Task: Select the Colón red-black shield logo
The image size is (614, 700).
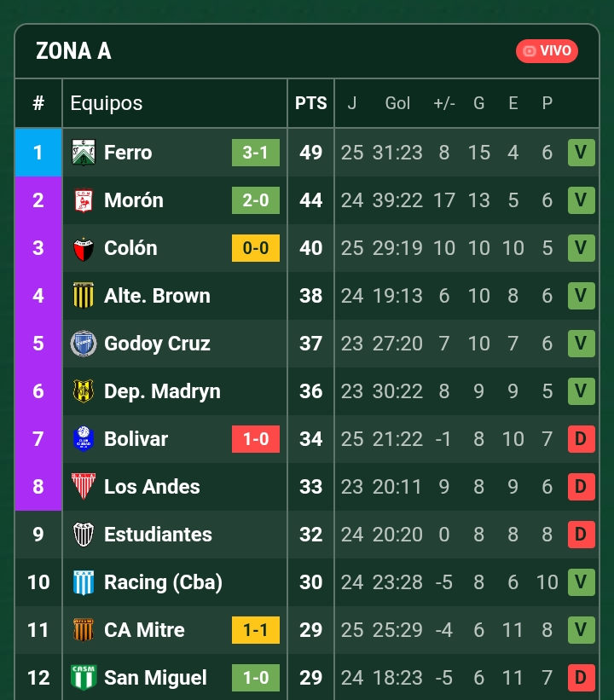Action: pos(84,248)
